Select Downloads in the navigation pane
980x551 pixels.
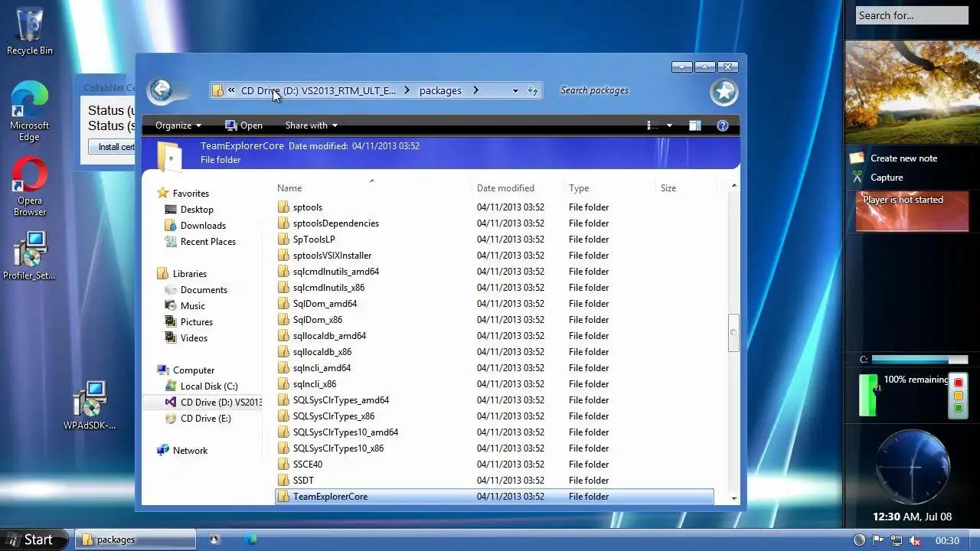tap(203, 226)
